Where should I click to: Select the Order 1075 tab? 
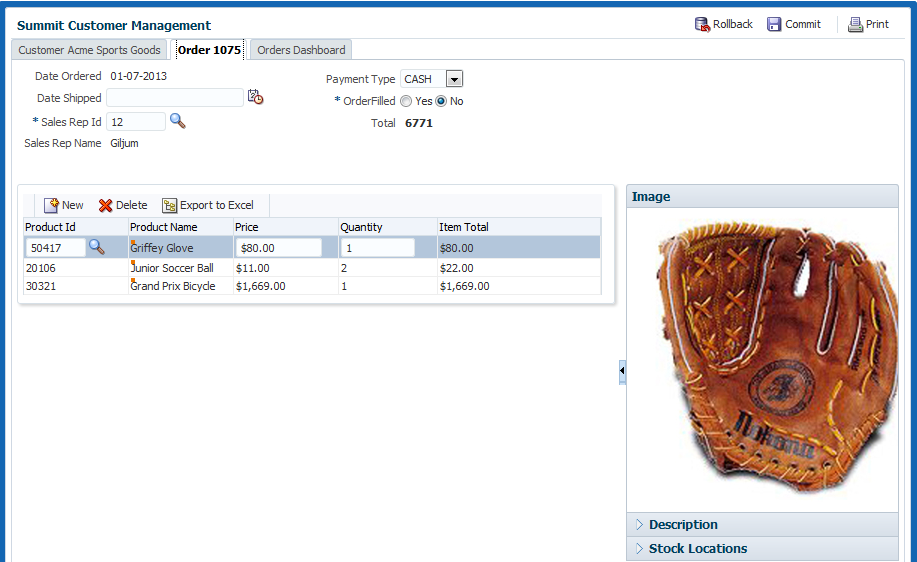coord(209,50)
